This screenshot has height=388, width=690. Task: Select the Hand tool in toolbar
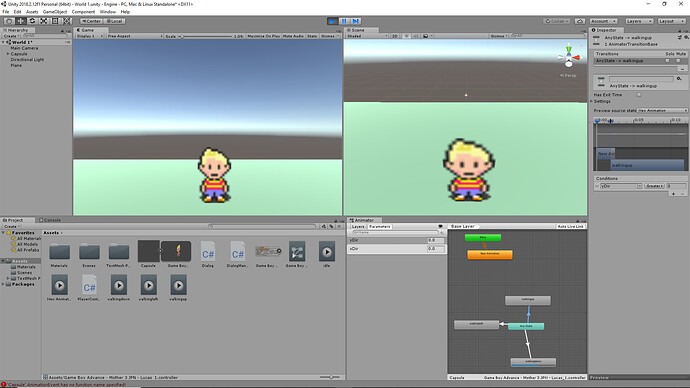(9, 21)
